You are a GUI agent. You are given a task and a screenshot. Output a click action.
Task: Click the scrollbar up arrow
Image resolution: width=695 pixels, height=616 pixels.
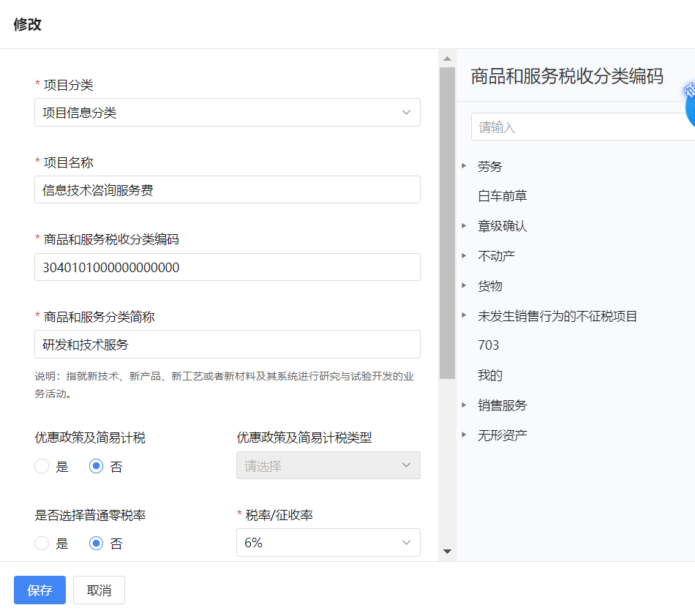pos(447,59)
